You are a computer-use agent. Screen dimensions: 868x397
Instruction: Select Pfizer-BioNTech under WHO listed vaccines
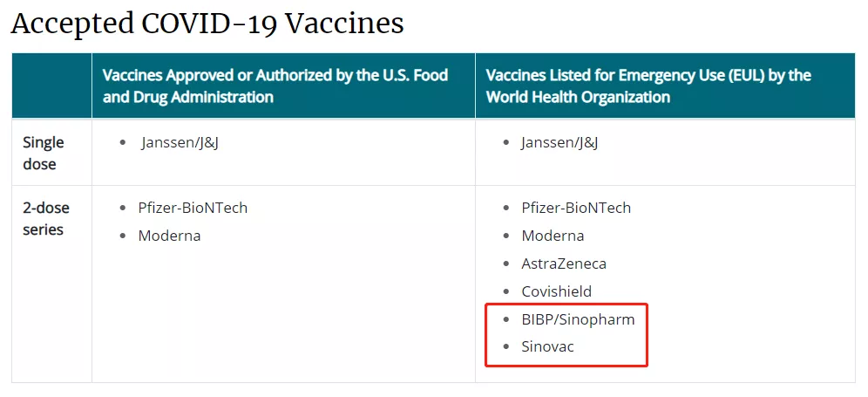pyautogui.click(x=576, y=208)
